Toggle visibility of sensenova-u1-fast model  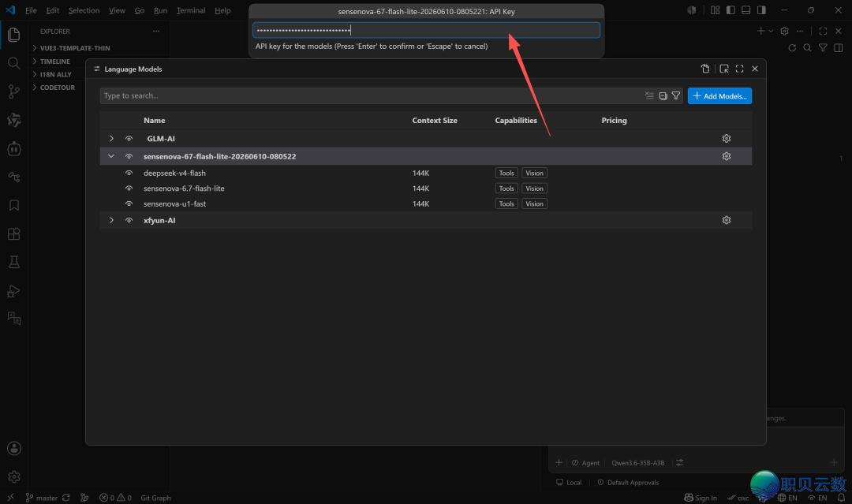(129, 204)
